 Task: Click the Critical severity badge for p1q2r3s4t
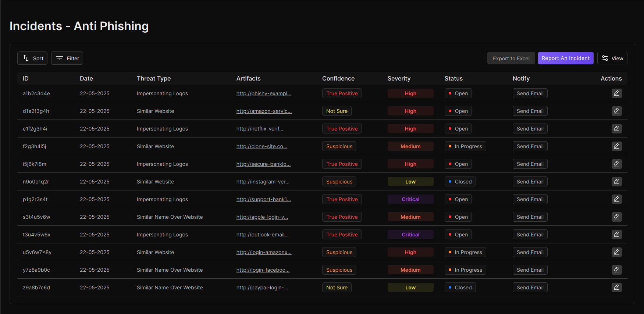tap(410, 199)
